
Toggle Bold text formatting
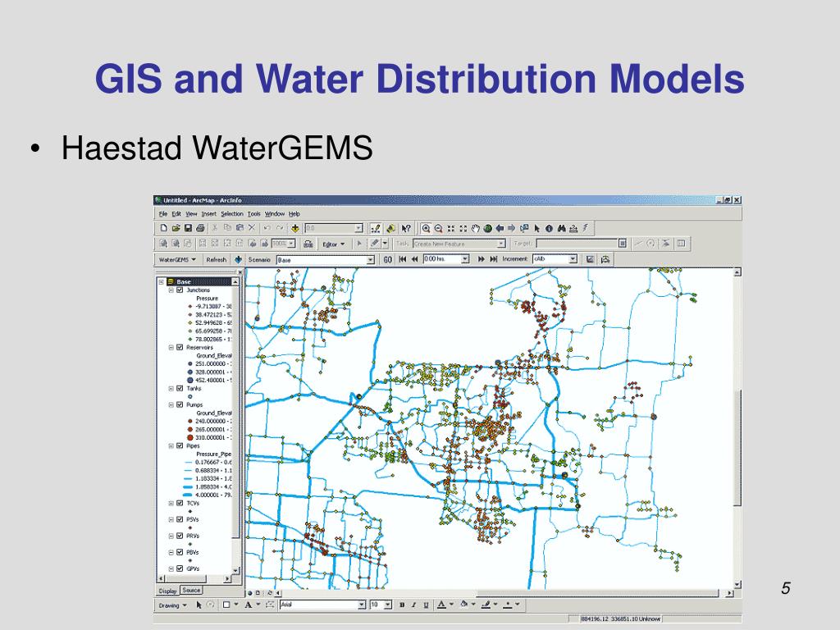(402, 605)
